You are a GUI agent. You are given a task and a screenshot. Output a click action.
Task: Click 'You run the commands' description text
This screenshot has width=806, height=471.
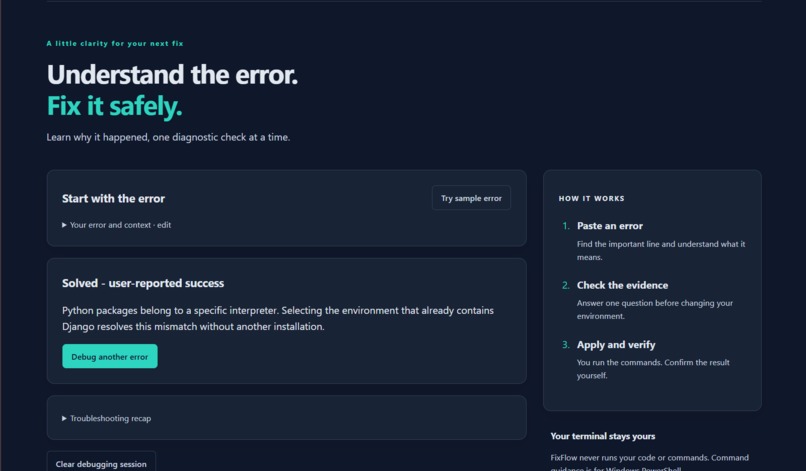[x=653, y=369]
